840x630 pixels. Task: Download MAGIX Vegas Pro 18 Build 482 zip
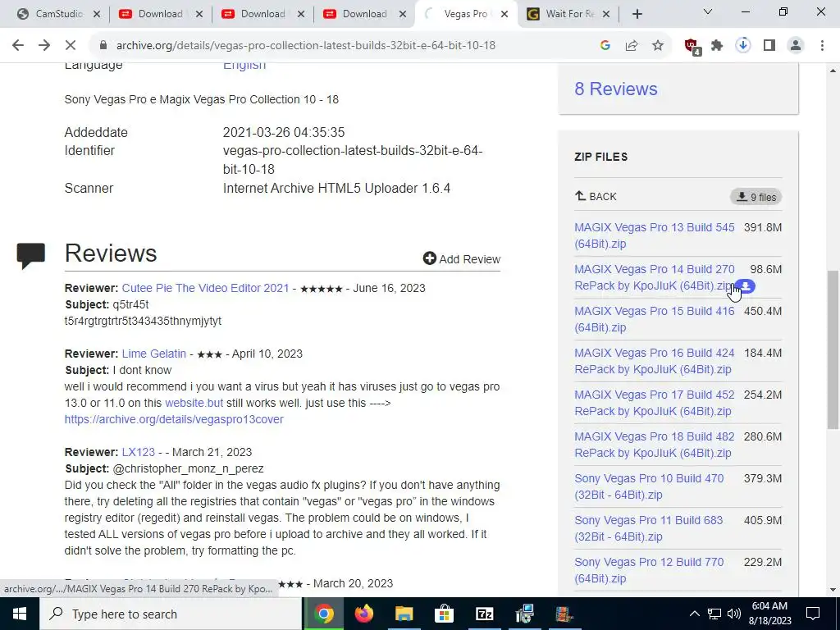[x=654, y=444]
